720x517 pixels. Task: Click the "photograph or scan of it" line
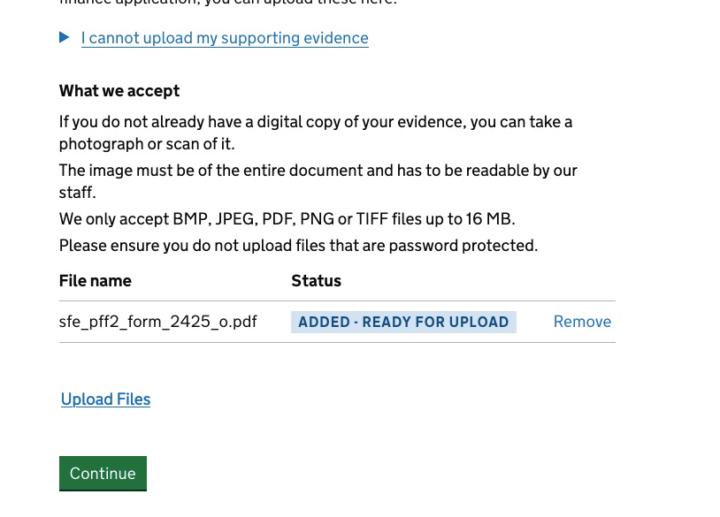click(x=146, y=143)
